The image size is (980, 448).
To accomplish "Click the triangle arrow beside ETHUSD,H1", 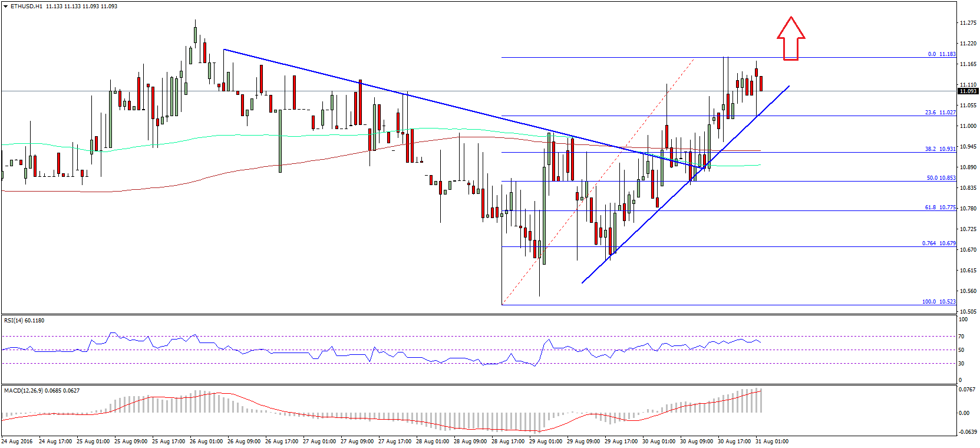I will point(6,6).
